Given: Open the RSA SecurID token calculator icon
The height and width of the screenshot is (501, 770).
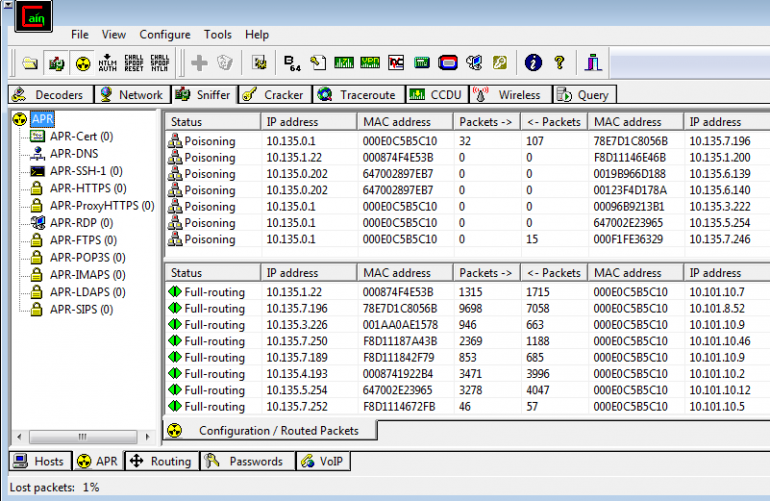Looking at the screenshot, I should (448, 63).
